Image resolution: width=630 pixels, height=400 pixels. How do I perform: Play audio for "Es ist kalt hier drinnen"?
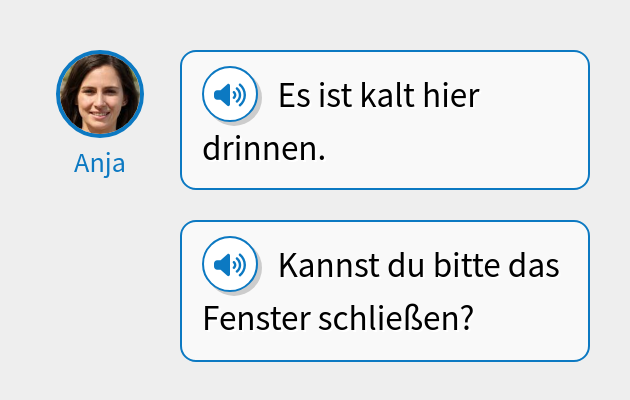(230, 94)
